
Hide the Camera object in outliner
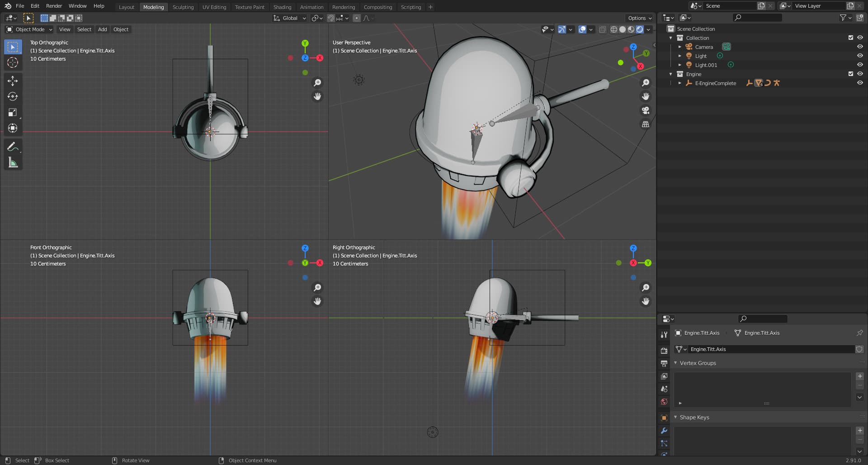[860, 47]
